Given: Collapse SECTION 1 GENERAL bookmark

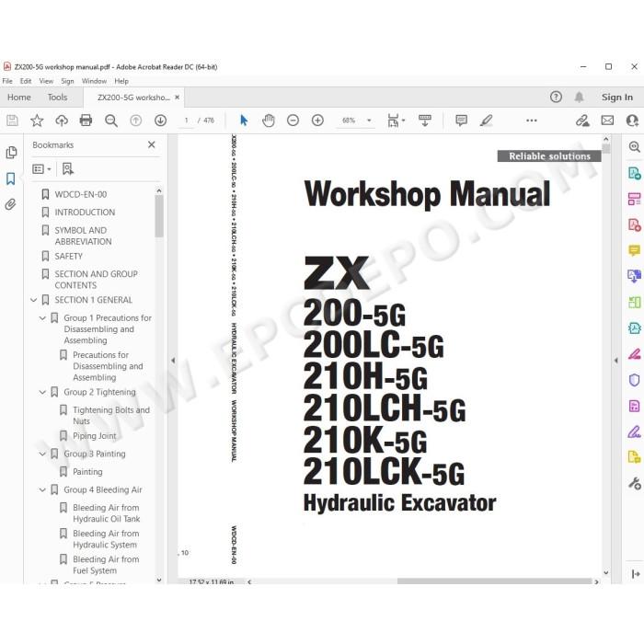Looking at the screenshot, I should pyautogui.click(x=34, y=300).
